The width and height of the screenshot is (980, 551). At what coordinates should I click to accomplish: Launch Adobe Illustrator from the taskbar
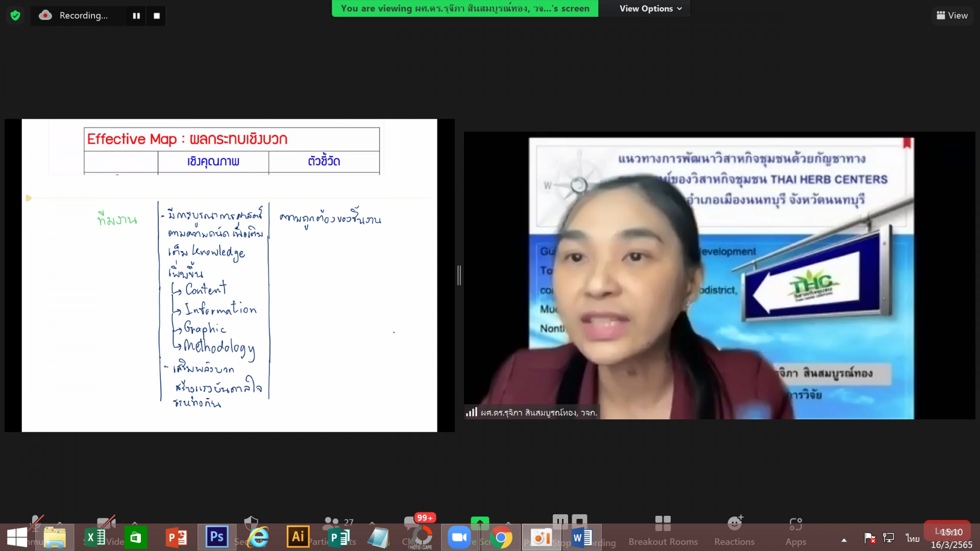pos(298,537)
